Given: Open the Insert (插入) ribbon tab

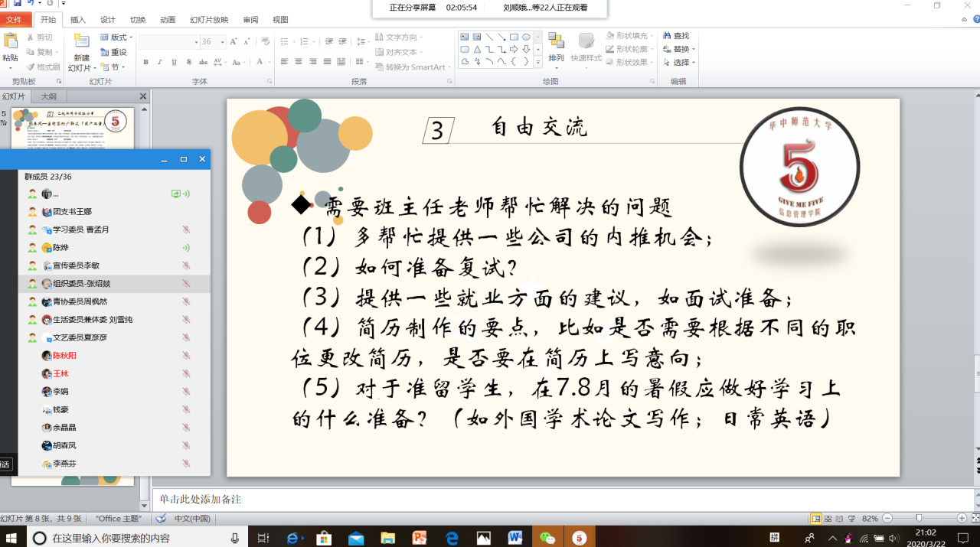Looking at the screenshot, I should click(x=78, y=20).
